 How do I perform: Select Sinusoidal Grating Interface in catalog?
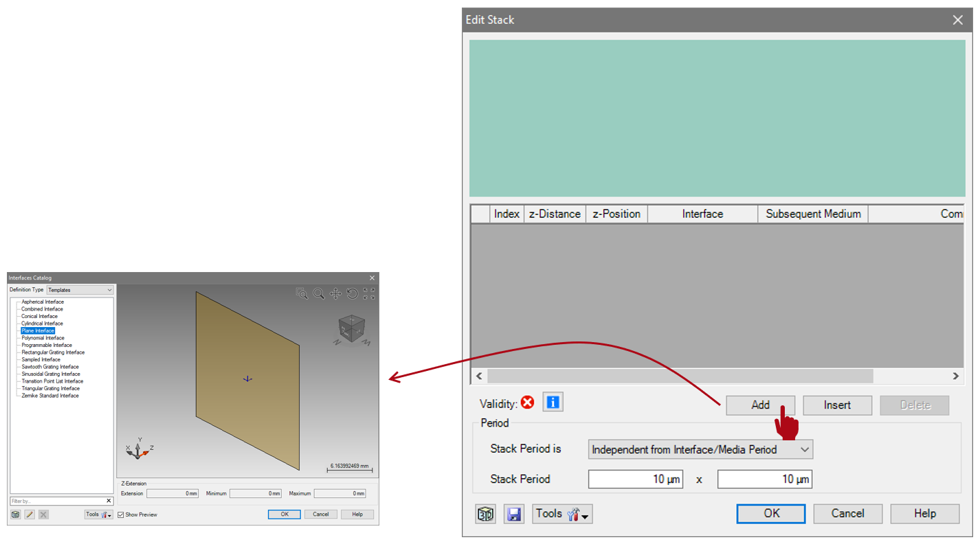click(x=51, y=374)
